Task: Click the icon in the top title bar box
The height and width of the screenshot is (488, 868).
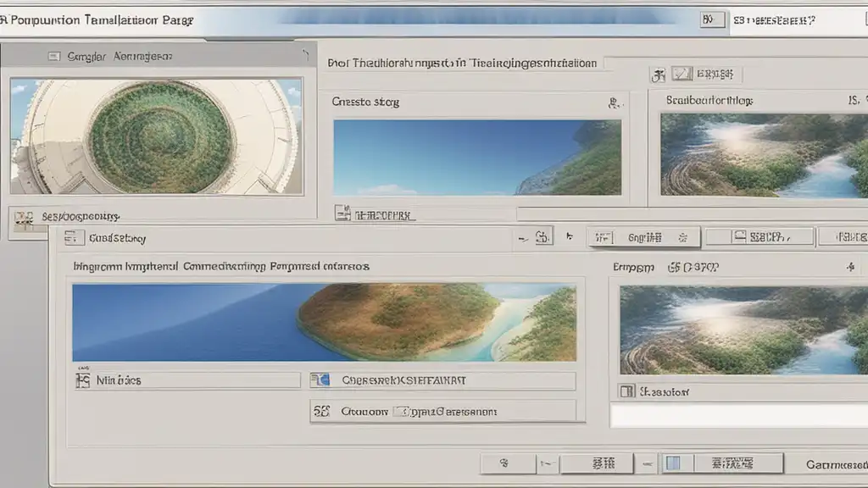Action: point(707,20)
